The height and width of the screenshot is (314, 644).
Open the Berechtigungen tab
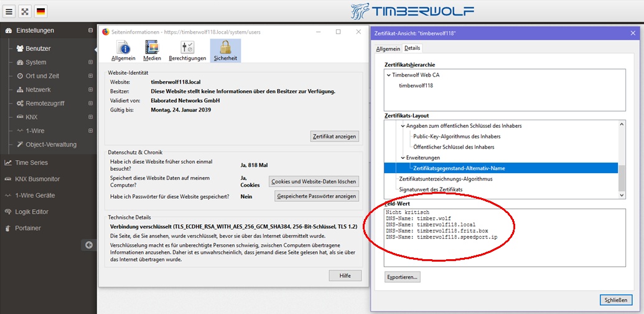187,50
